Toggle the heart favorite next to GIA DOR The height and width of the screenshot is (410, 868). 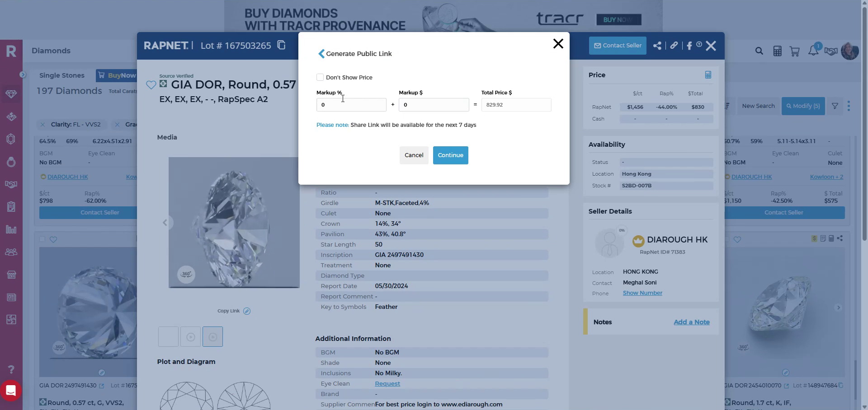click(x=151, y=85)
